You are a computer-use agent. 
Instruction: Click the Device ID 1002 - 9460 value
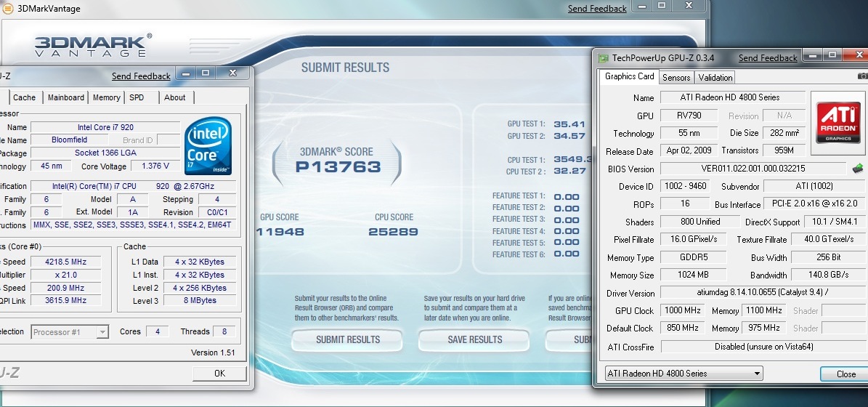[x=686, y=186]
